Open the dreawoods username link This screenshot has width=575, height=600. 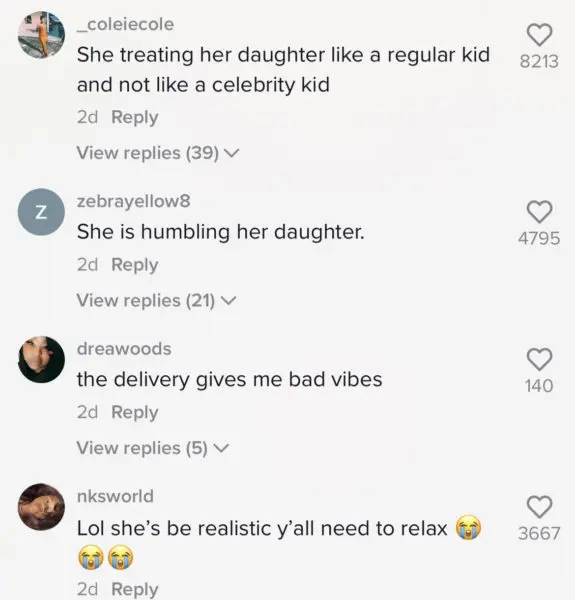click(x=124, y=349)
